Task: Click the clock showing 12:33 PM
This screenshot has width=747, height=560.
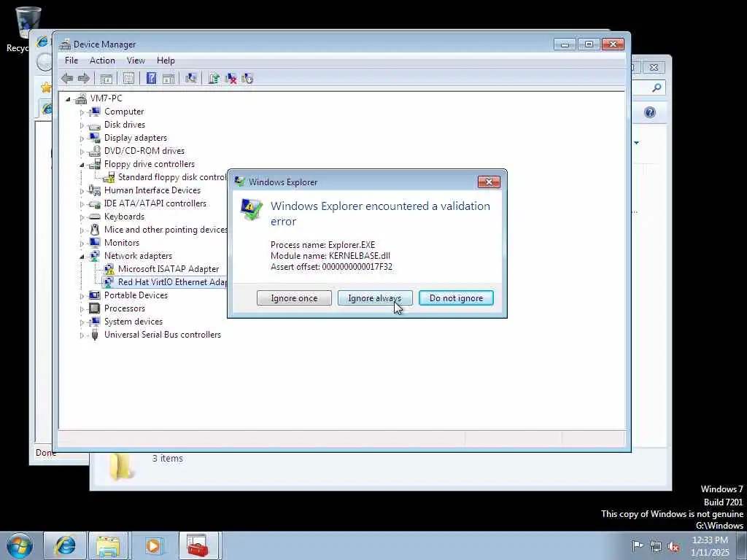Action: (710, 540)
